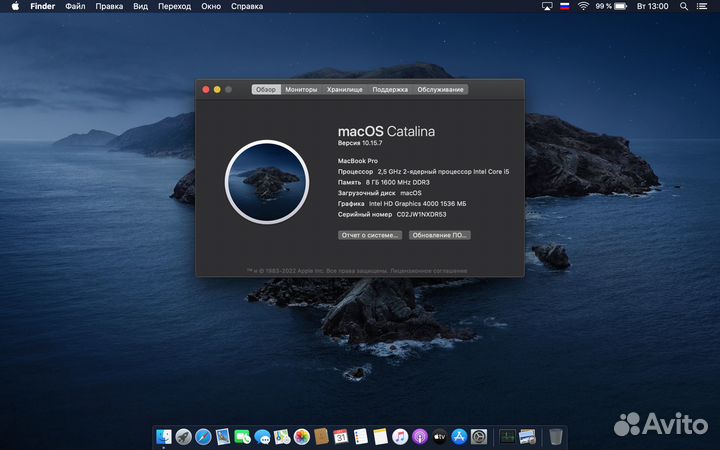Open FaceTime in the Dock
This screenshot has height=450, width=720.
pyautogui.click(x=242, y=436)
